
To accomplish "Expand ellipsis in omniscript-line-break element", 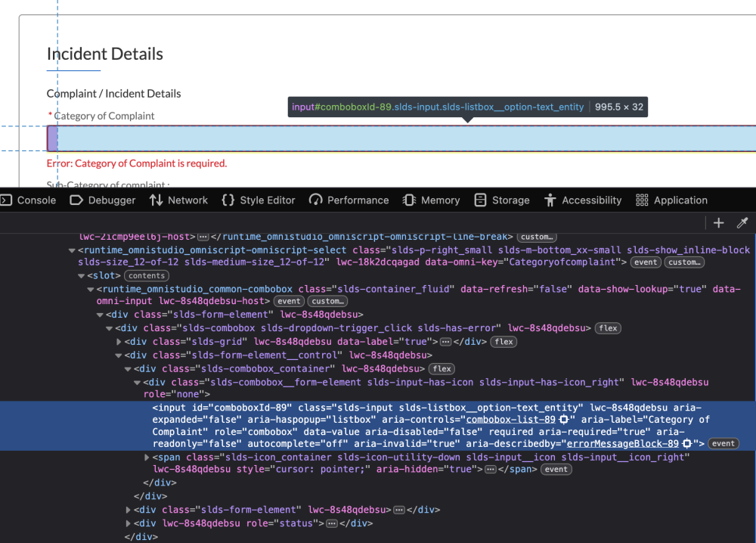I will click(x=203, y=237).
